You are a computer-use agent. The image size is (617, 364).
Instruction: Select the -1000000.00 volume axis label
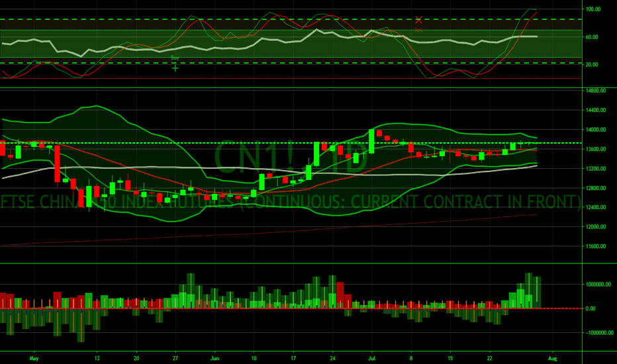[599, 333]
